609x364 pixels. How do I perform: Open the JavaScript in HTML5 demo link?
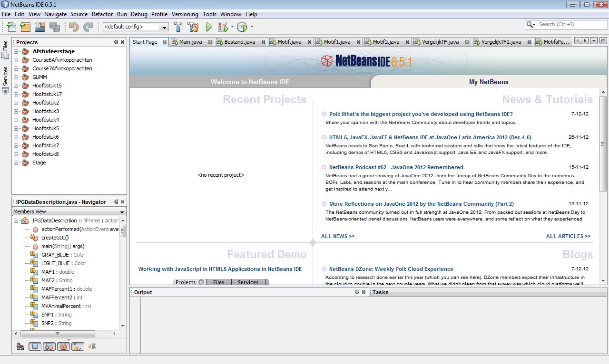220,269
